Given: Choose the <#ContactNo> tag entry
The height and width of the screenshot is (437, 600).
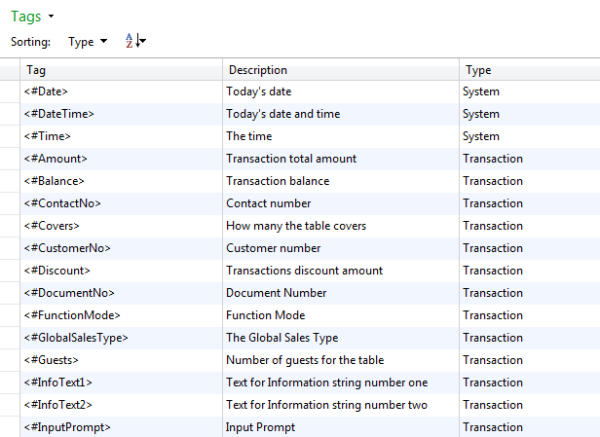Looking at the screenshot, I should pos(62,203).
